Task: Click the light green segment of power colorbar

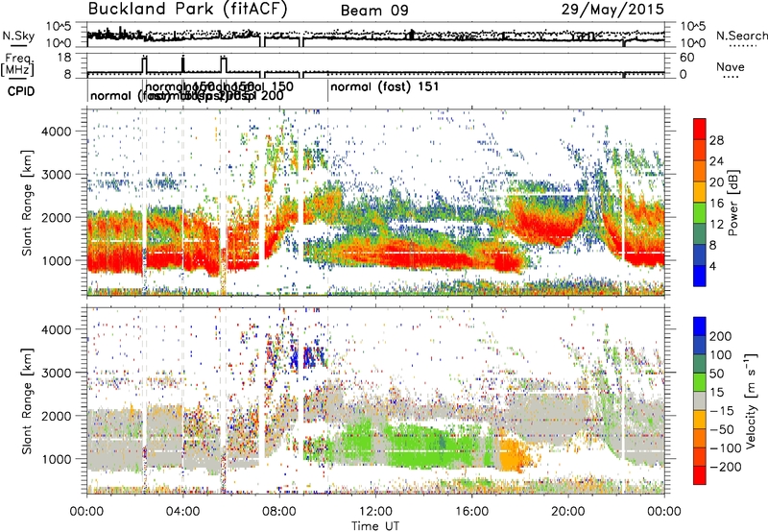Action: tap(700, 213)
